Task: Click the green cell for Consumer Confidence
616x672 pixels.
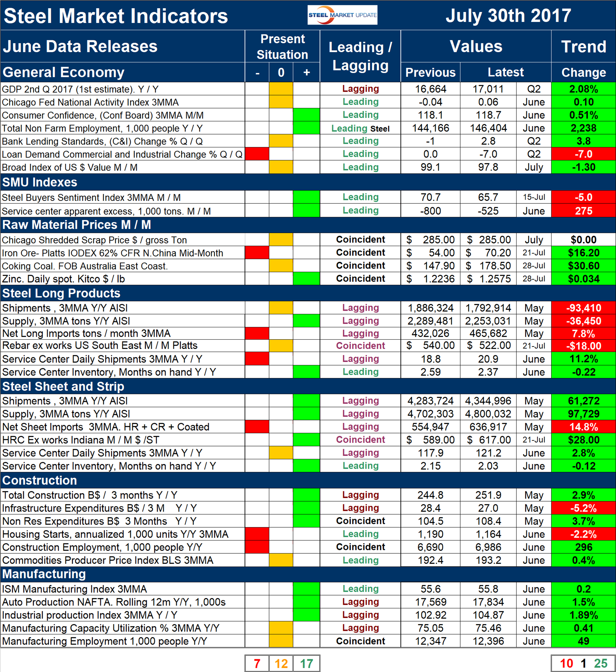Action: pos(306,115)
